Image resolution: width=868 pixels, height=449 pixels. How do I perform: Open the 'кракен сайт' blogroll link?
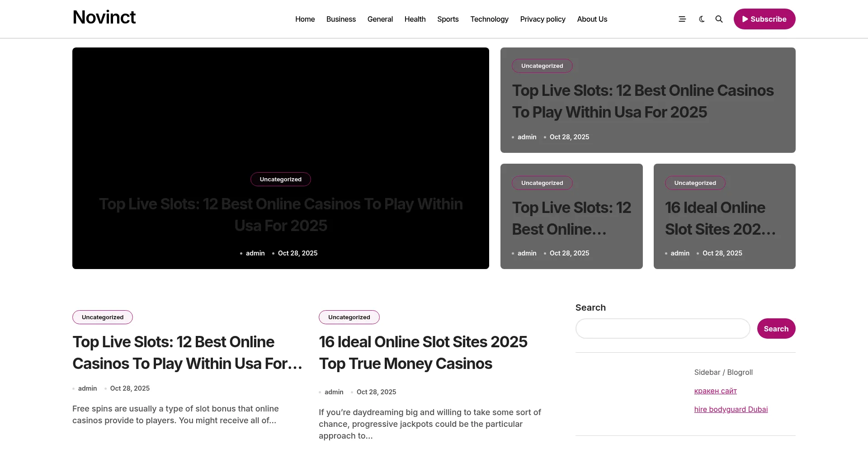(x=715, y=391)
